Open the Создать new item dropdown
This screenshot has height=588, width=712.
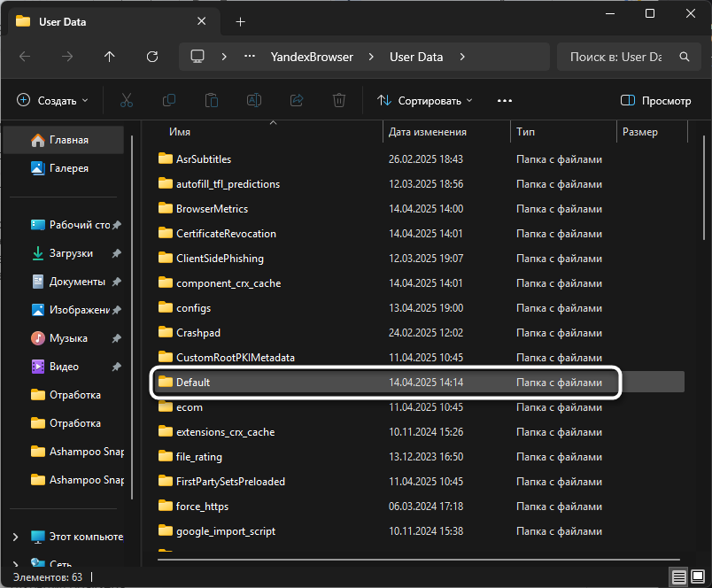coord(53,101)
